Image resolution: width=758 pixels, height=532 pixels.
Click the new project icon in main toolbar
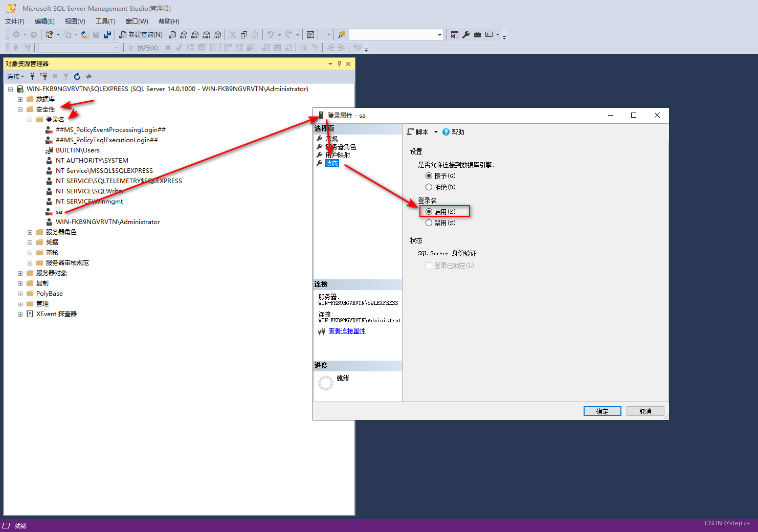point(50,35)
